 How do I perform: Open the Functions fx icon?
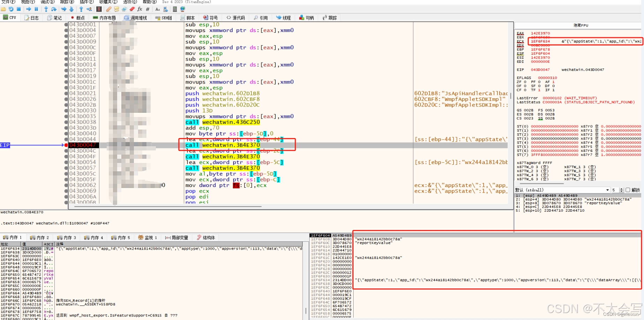pos(140,9)
